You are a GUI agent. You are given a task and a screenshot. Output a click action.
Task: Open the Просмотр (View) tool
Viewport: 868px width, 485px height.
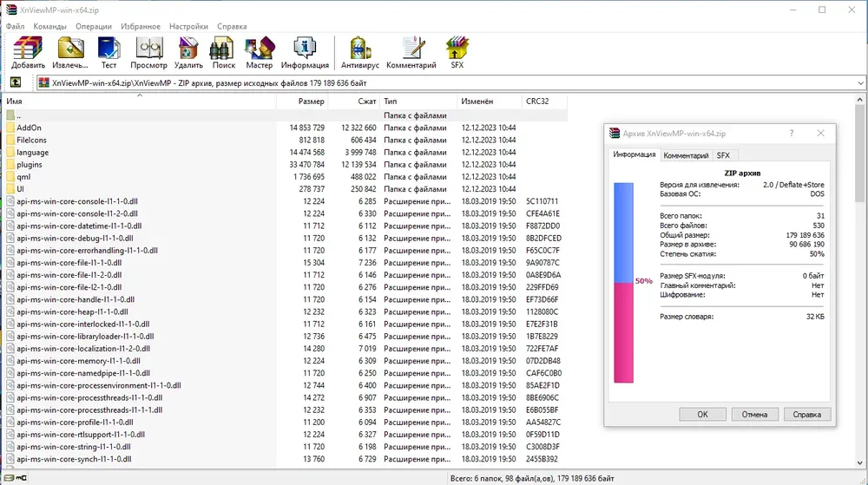coord(148,49)
